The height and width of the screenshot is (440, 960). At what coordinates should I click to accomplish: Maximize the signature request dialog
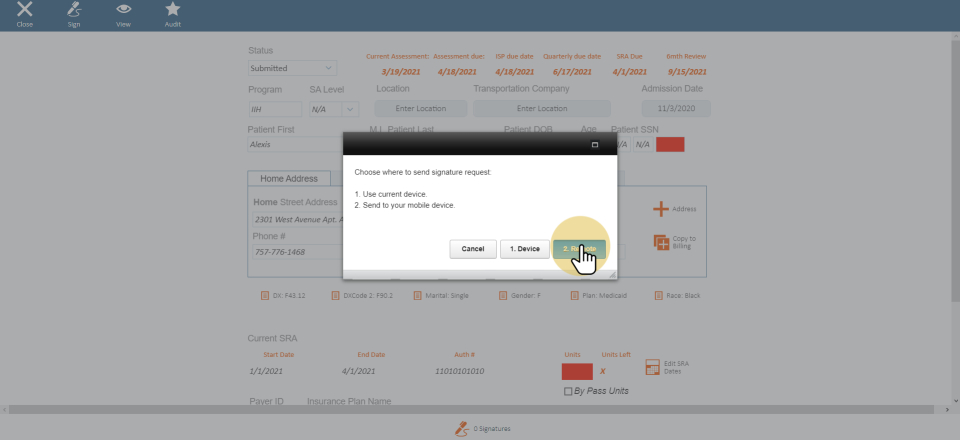[595, 145]
